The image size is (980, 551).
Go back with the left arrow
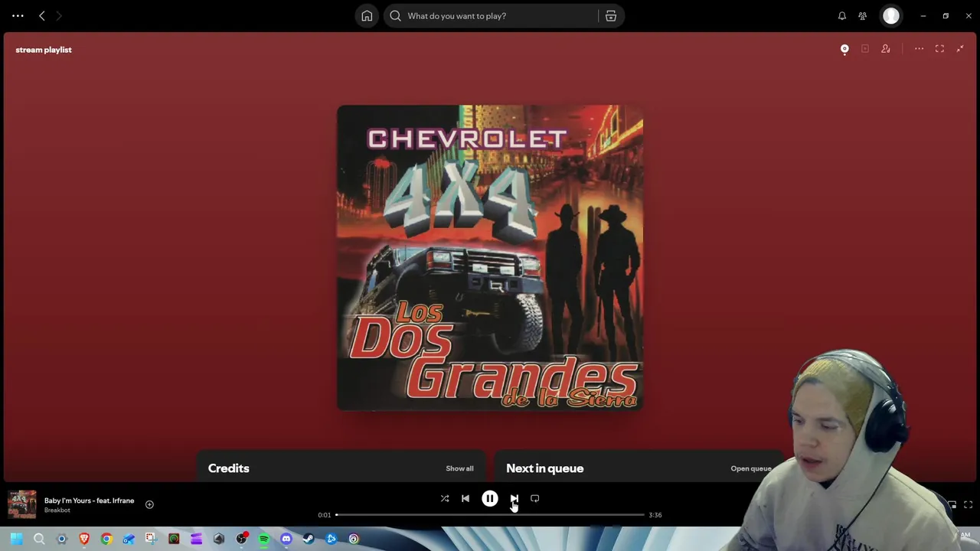point(42,15)
